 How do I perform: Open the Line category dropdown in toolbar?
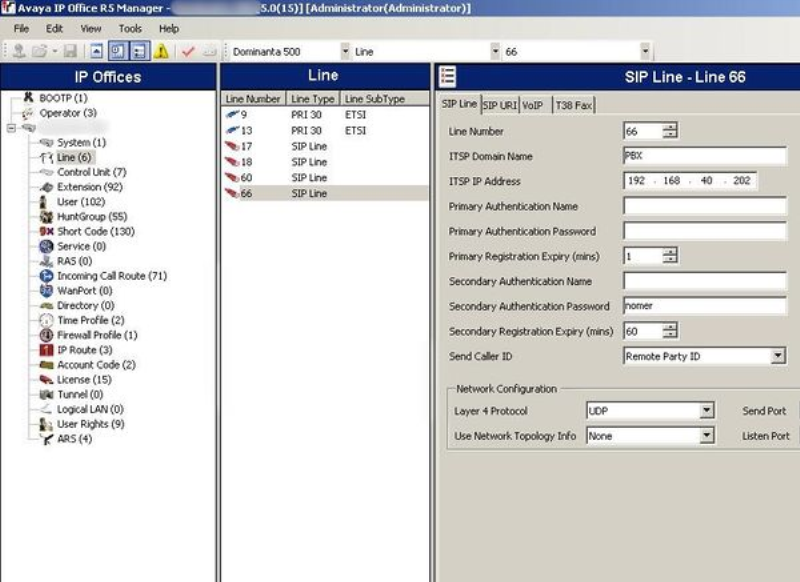coord(495,52)
